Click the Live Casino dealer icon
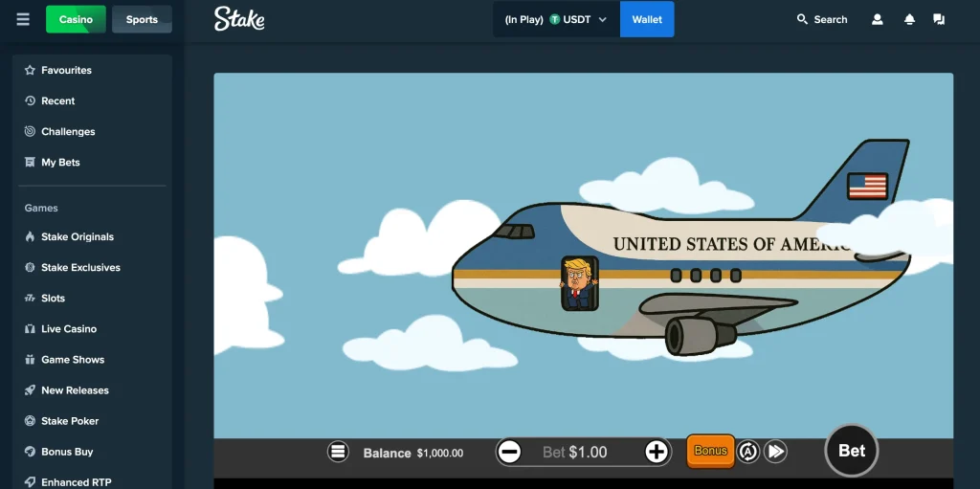This screenshot has height=489, width=980. 30,328
